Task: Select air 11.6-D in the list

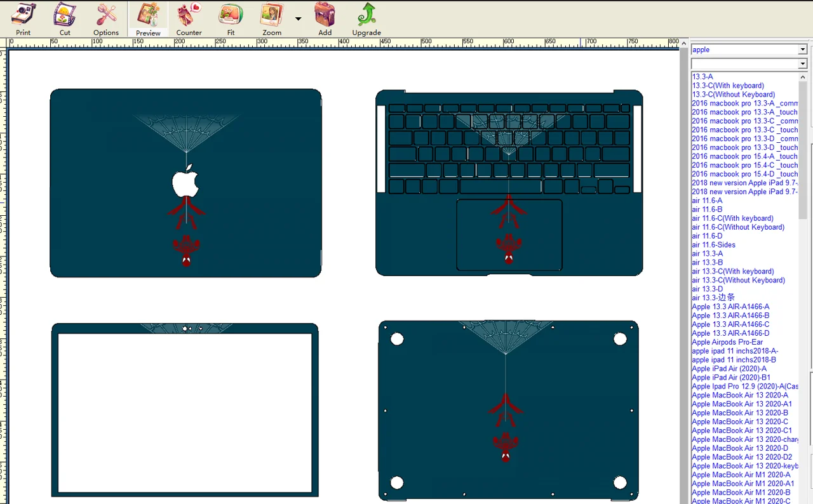Action: point(707,236)
